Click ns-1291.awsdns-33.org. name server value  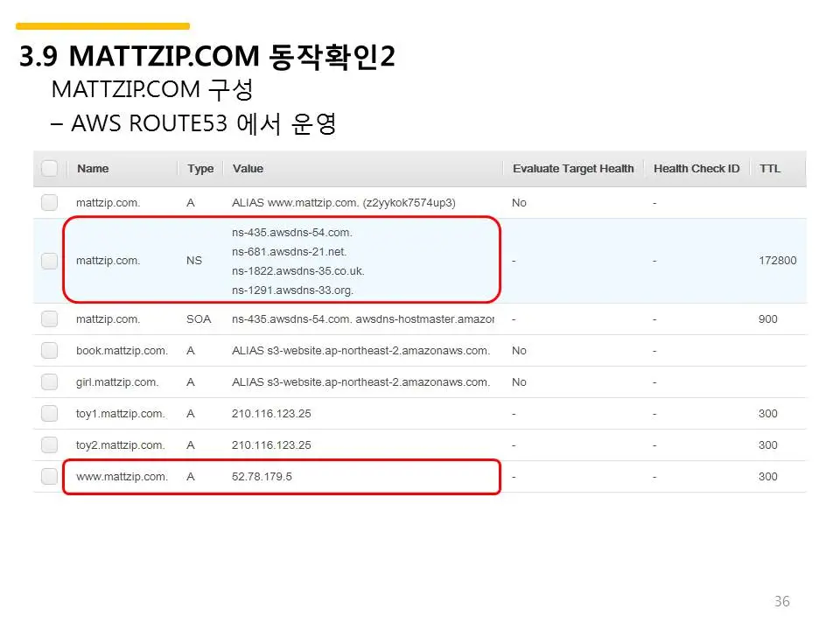click(292, 290)
